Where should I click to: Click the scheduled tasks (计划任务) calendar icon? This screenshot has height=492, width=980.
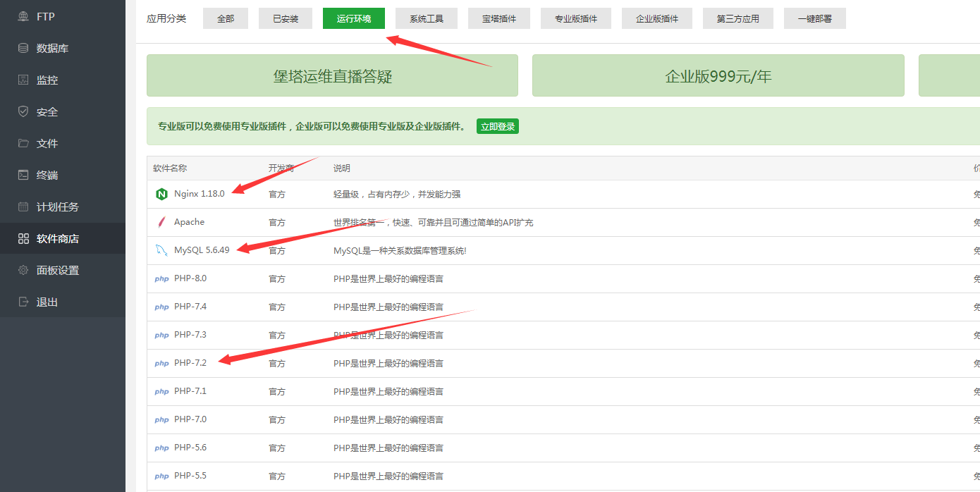coord(23,207)
